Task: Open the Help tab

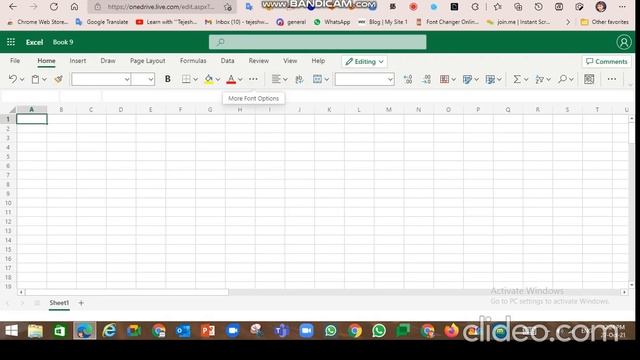Action: pos(318,61)
